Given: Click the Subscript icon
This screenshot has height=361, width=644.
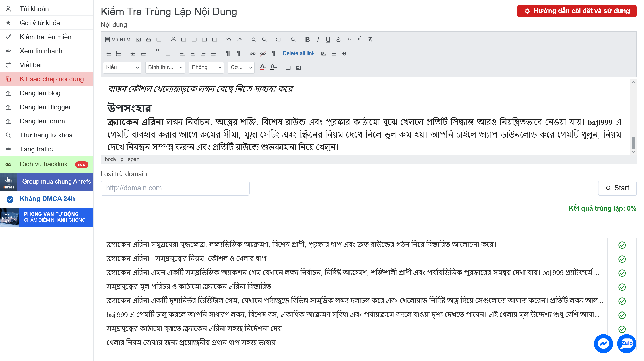Looking at the screenshot, I should 349,39.
